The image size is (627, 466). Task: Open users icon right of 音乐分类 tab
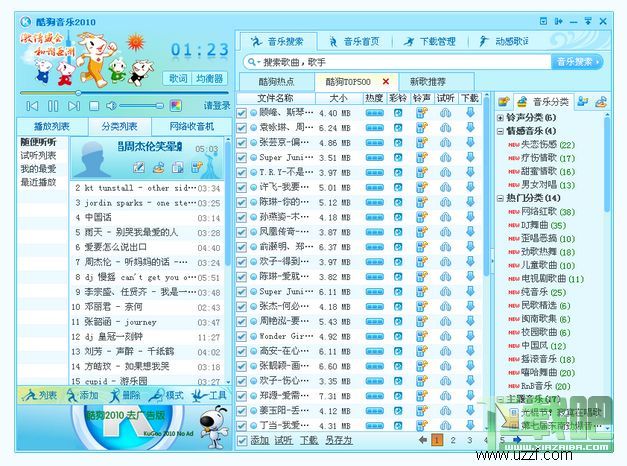(x=583, y=102)
